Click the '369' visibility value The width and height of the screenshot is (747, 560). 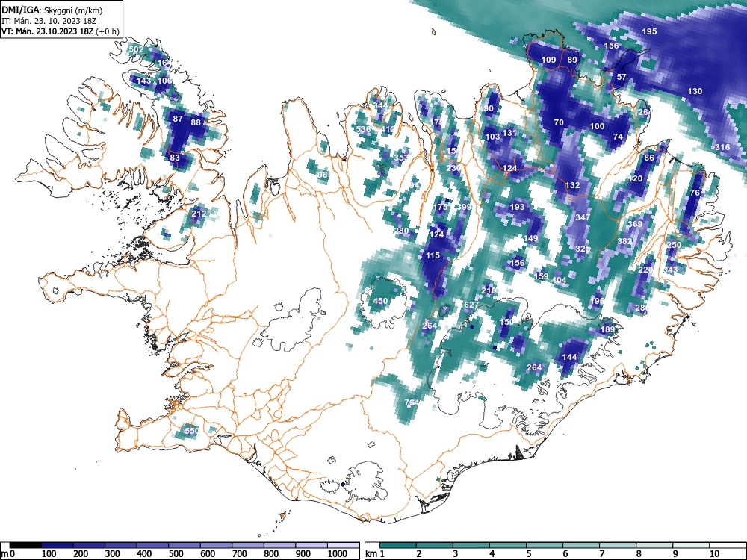(635, 224)
